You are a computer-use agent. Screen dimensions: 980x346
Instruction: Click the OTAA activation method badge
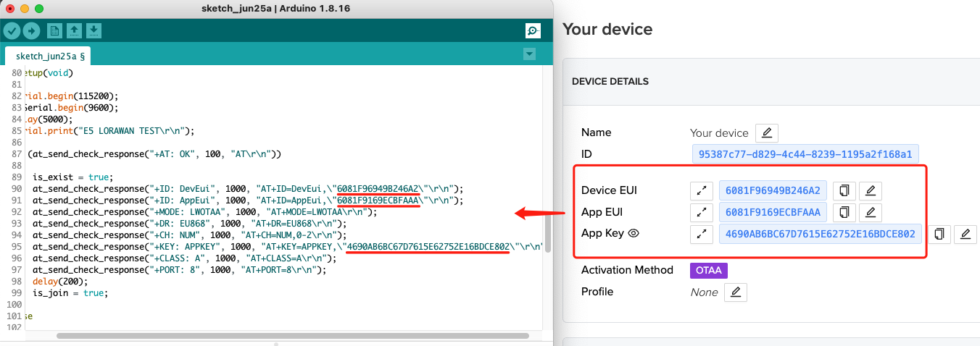pyautogui.click(x=709, y=270)
